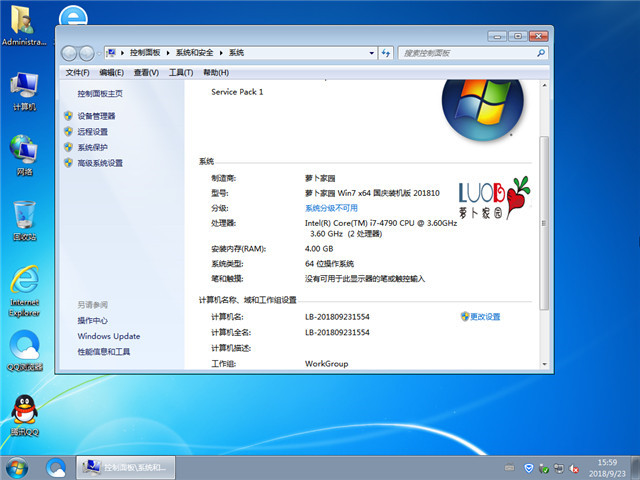
Task: Expand breadcrumb arrow after 系统和安全
Action: click(221, 53)
